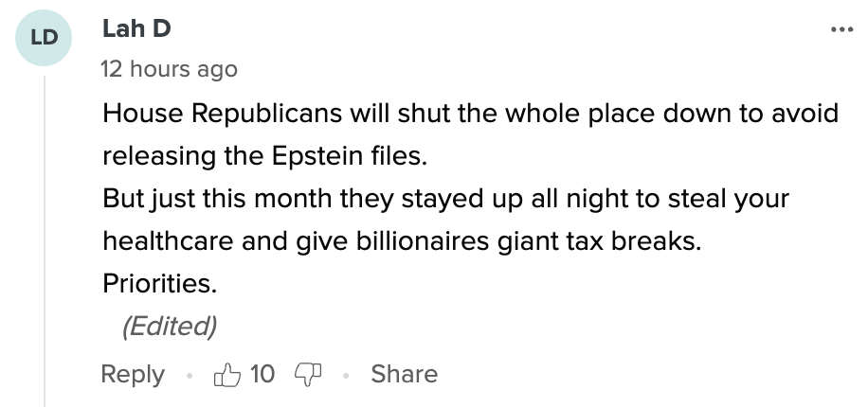Dislike the comment with thumbs down icon
This screenshot has height=407, width=868.
pyautogui.click(x=306, y=375)
